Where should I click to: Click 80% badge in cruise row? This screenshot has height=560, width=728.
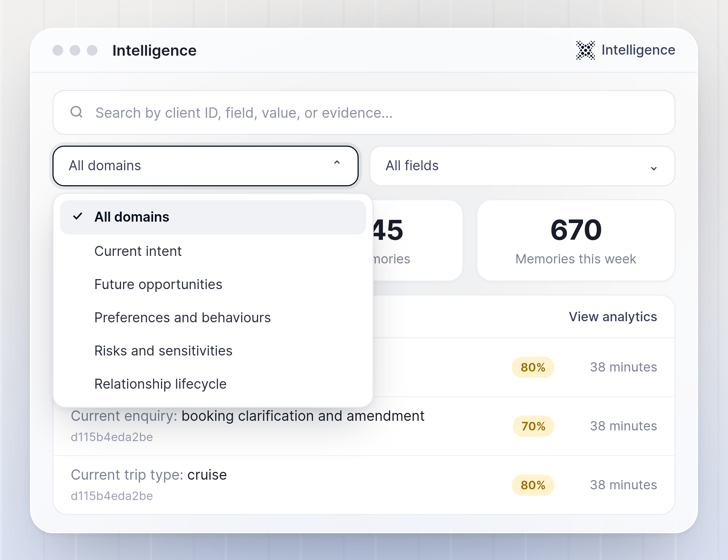point(533,485)
